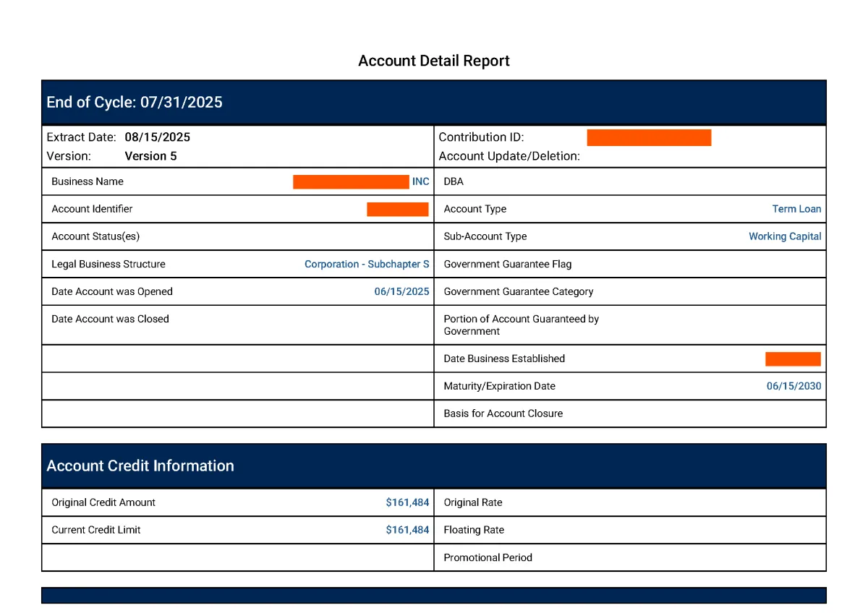Viewport: 868px width, 613px height.
Task: Click the 'Basis for Account Closure' label
Action: [x=503, y=413]
